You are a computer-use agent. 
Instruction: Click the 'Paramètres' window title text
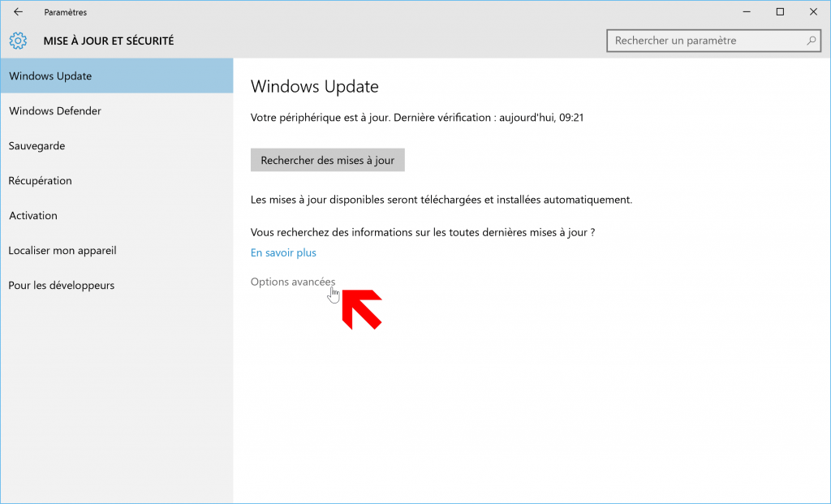tap(66, 12)
